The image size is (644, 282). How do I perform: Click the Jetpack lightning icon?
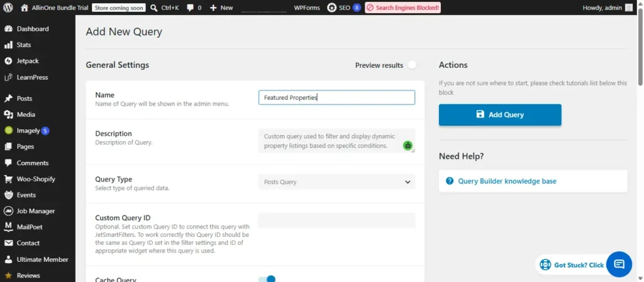coord(8,61)
